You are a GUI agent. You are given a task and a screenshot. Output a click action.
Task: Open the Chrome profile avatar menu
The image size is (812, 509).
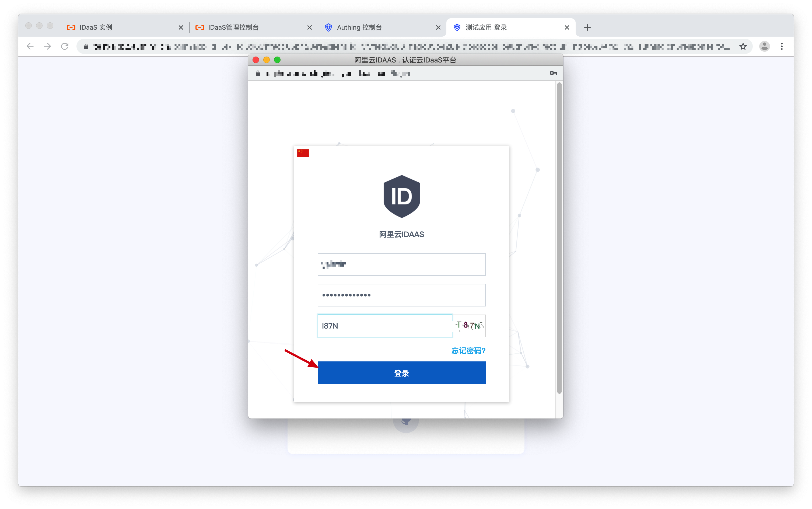(765, 46)
